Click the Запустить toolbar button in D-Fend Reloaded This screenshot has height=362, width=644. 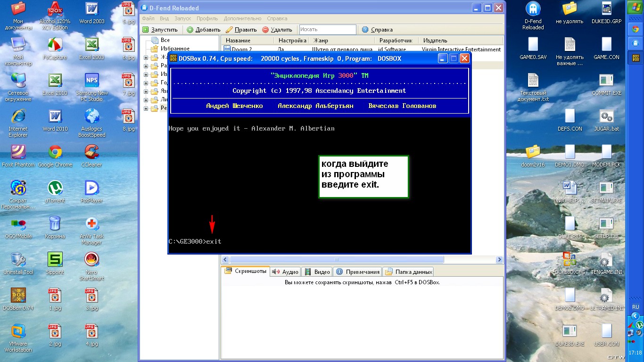coord(160,30)
